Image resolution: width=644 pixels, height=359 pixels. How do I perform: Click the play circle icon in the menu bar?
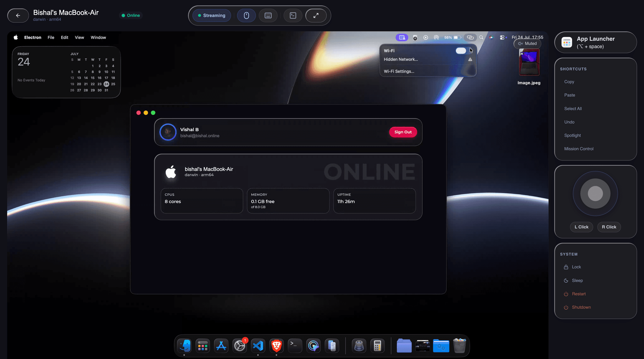coord(426,37)
